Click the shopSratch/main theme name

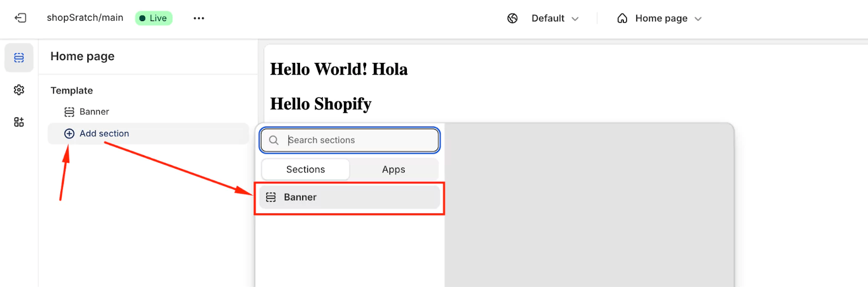pos(85,17)
